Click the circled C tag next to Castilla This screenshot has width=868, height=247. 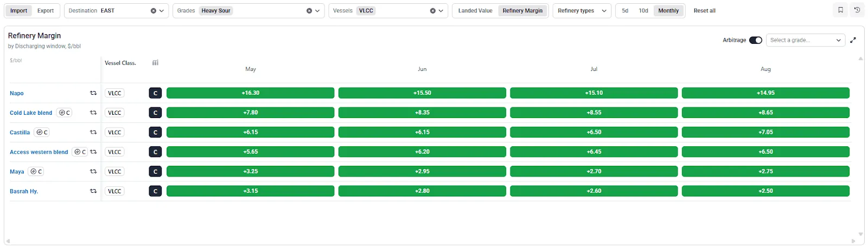[x=42, y=132]
